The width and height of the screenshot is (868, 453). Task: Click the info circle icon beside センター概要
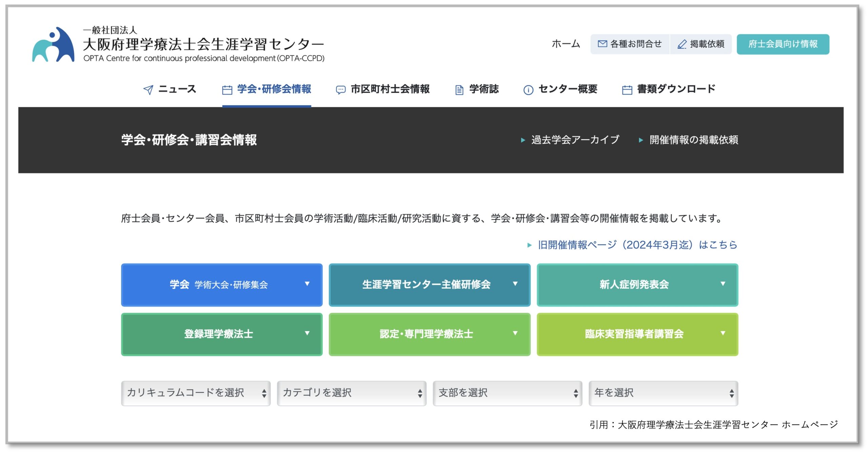click(x=528, y=90)
